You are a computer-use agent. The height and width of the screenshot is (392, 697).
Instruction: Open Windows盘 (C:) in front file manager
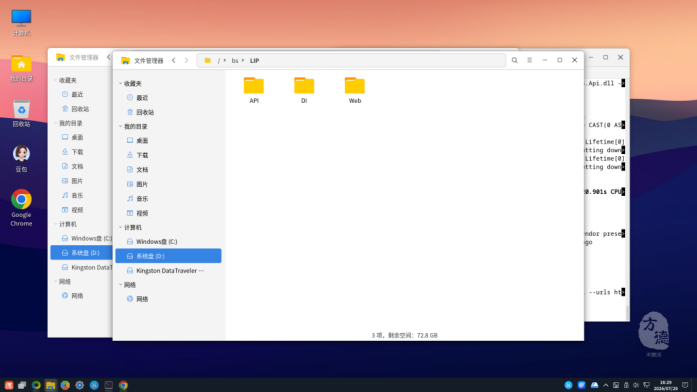pyautogui.click(x=168, y=242)
